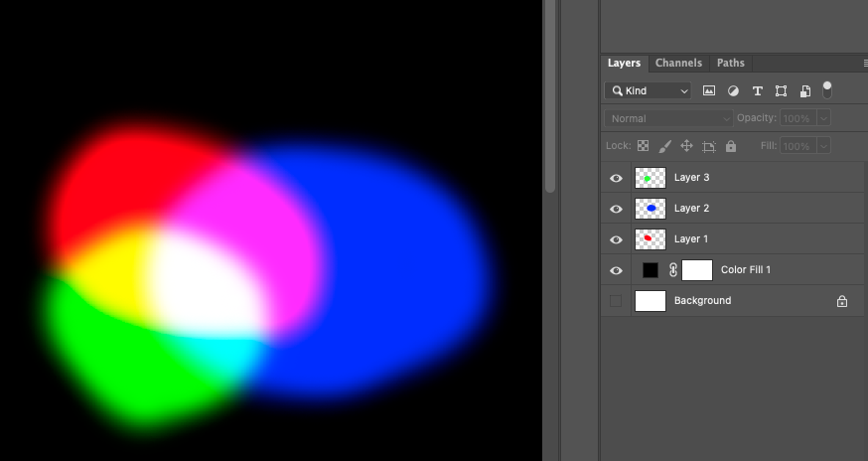Show the Background layer visibility box

[616, 300]
